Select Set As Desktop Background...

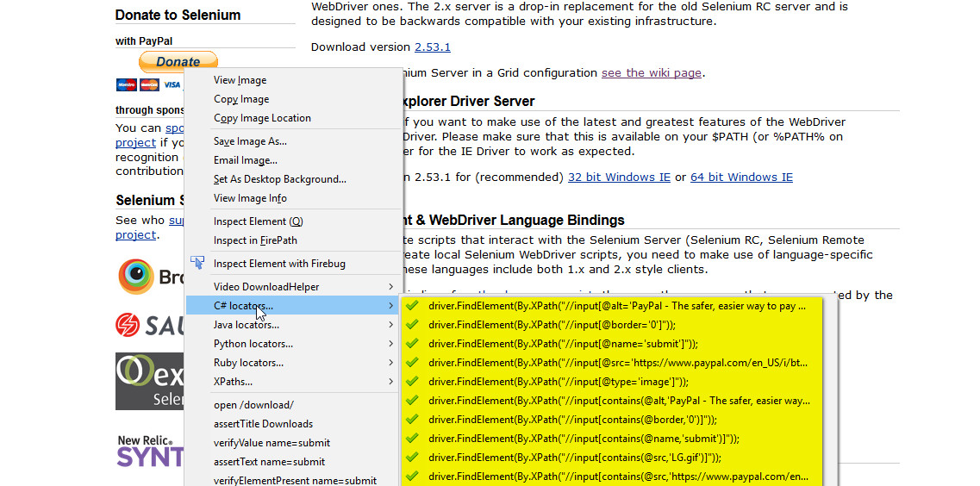tap(280, 178)
